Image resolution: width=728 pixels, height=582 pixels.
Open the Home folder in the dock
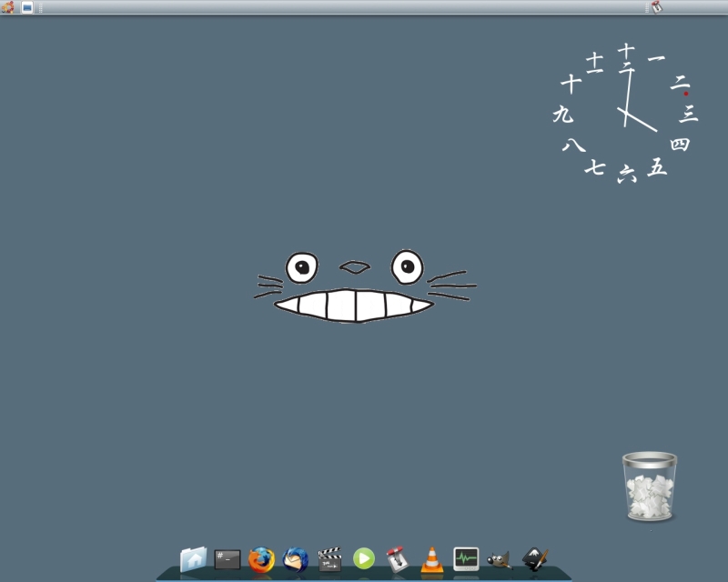coord(194,559)
